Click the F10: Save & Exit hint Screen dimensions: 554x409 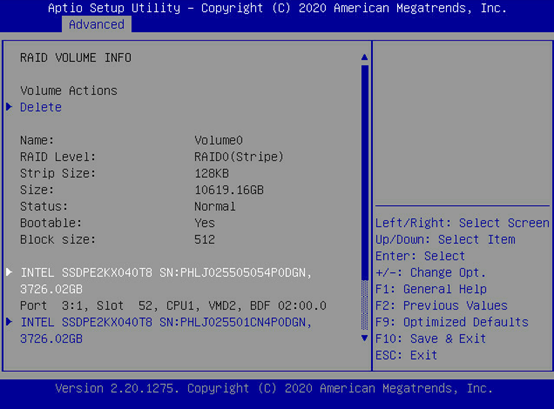point(431,339)
